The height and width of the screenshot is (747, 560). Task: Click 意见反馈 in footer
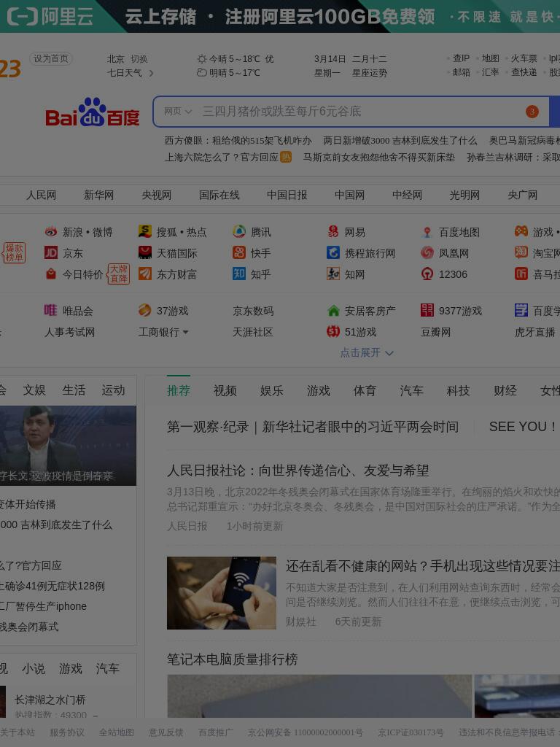pos(166,732)
